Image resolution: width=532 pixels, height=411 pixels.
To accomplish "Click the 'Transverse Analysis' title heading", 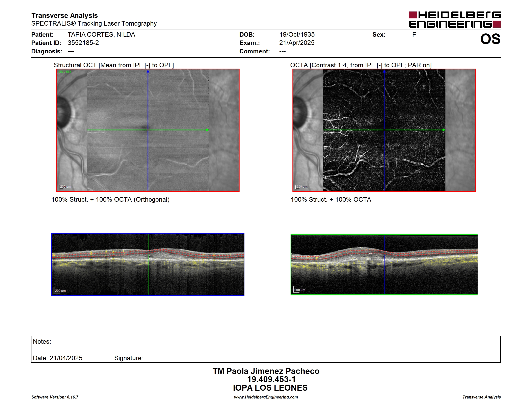I will [x=64, y=16].
